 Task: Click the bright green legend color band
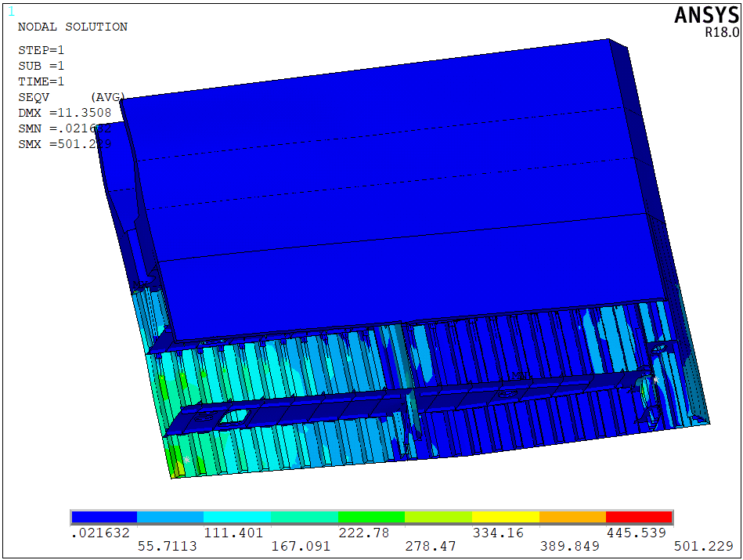371,517
